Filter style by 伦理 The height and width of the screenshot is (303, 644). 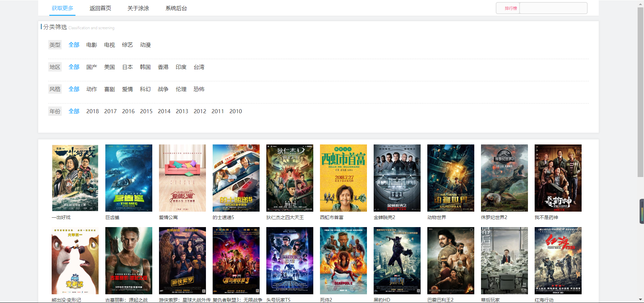(x=181, y=89)
